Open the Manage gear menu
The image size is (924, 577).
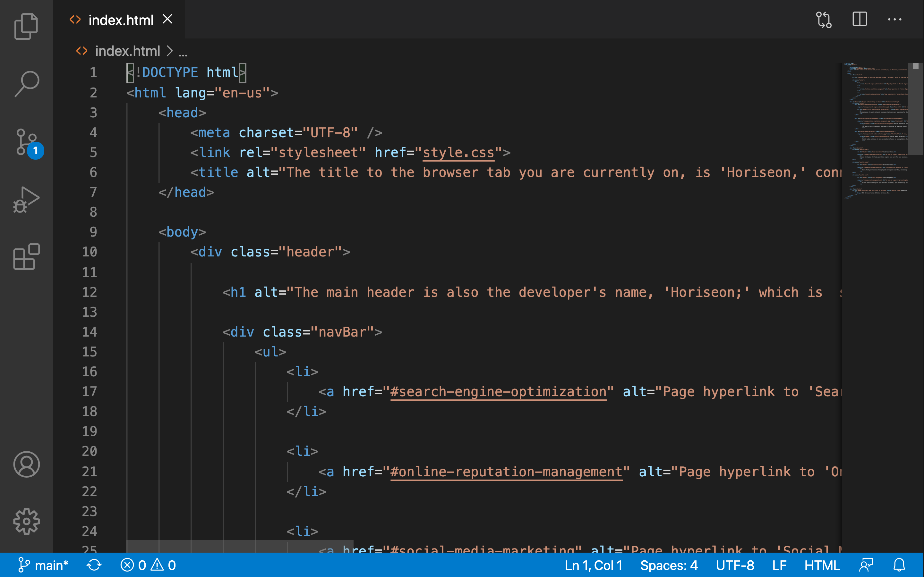click(26, 521)
